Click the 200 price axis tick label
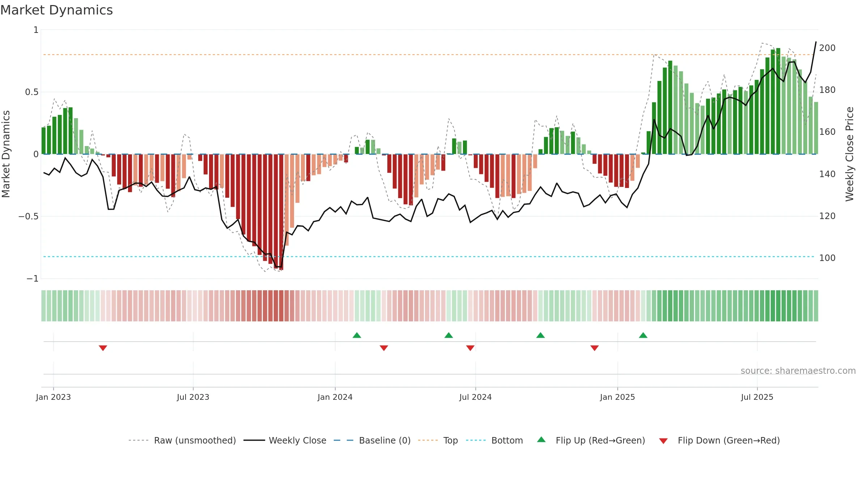 coord(827,48)
